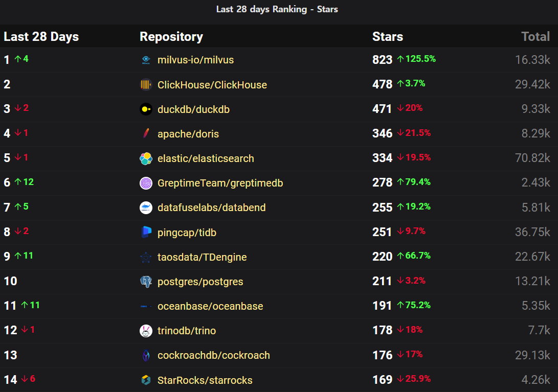Click the ClickHouse repository logo icon

coord(146,85)
